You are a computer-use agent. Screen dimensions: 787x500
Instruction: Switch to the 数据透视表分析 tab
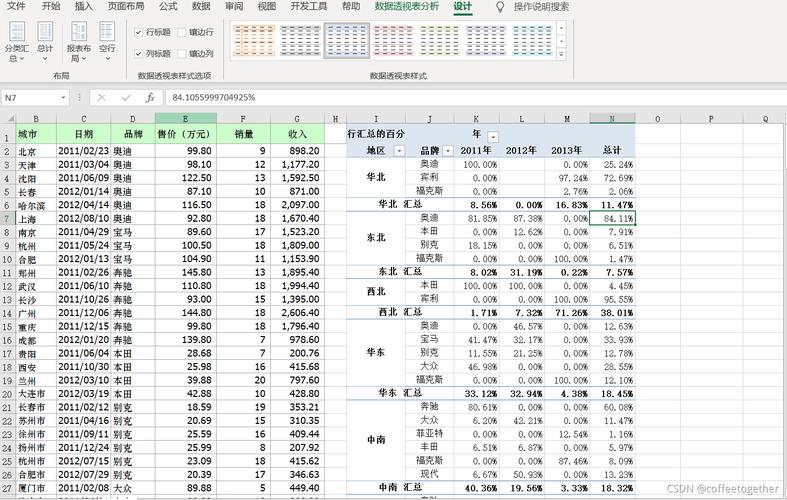pyautogui.click(x=407, y=7)
